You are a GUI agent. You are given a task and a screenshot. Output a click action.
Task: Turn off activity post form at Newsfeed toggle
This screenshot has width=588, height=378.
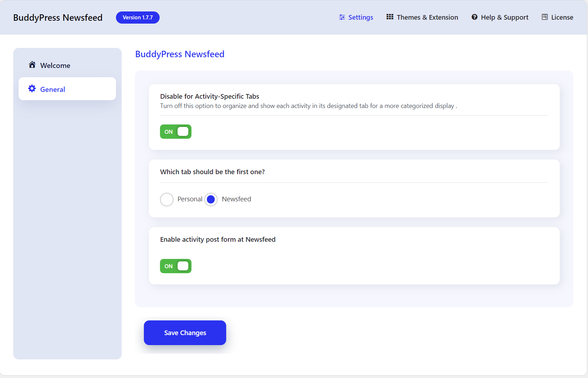pyautogui.click(x=176, y=266)
